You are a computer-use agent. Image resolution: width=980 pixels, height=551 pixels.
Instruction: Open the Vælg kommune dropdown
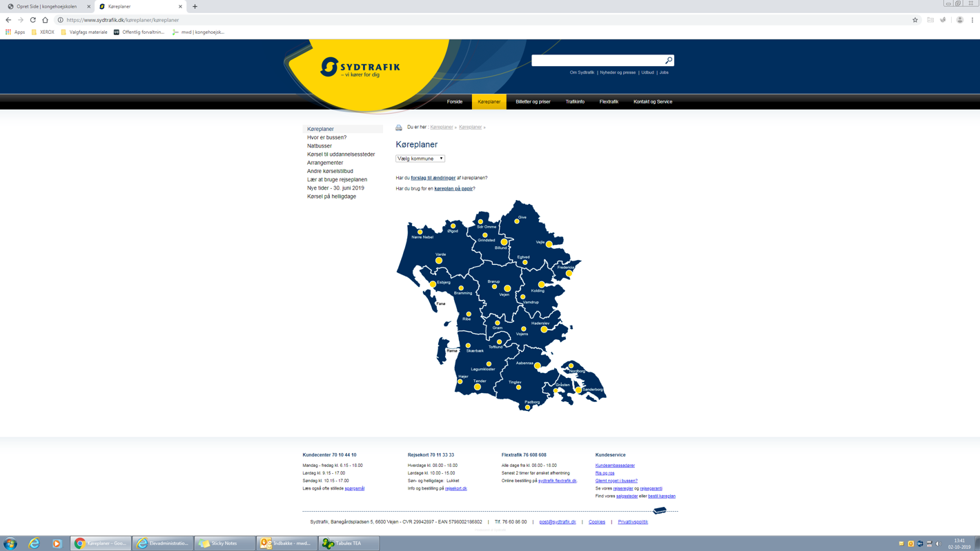(420, 159)
